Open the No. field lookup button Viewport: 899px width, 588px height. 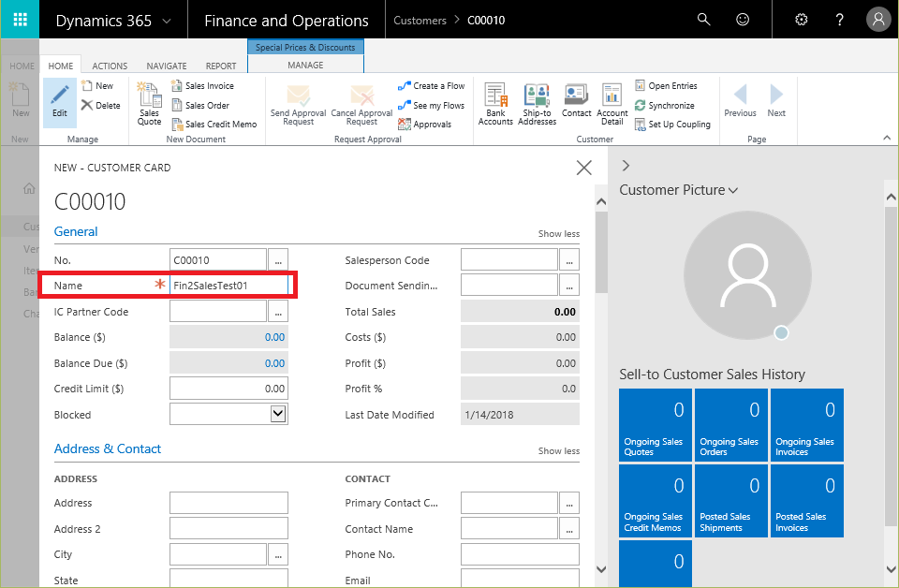coord(278,260)
